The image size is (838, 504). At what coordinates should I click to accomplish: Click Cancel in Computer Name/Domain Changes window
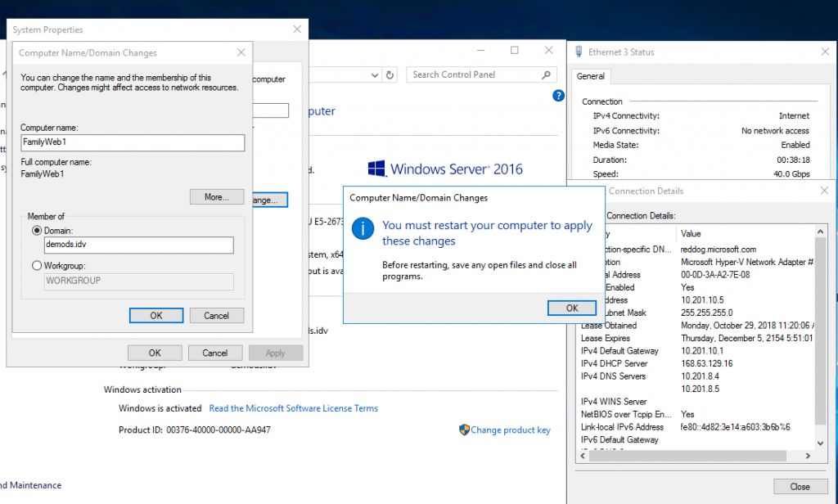click(x=216, y=316)
